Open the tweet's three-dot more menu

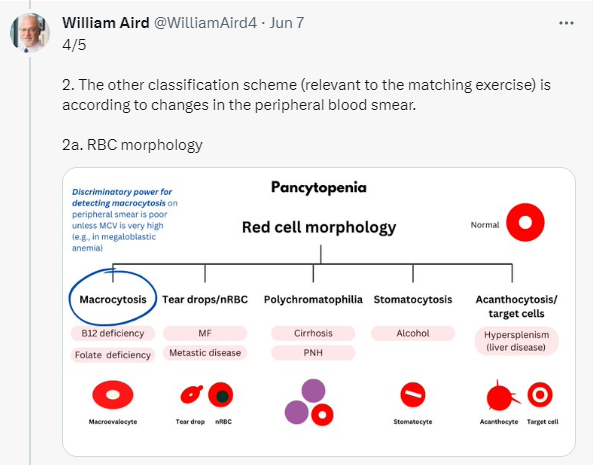(566, 23)
